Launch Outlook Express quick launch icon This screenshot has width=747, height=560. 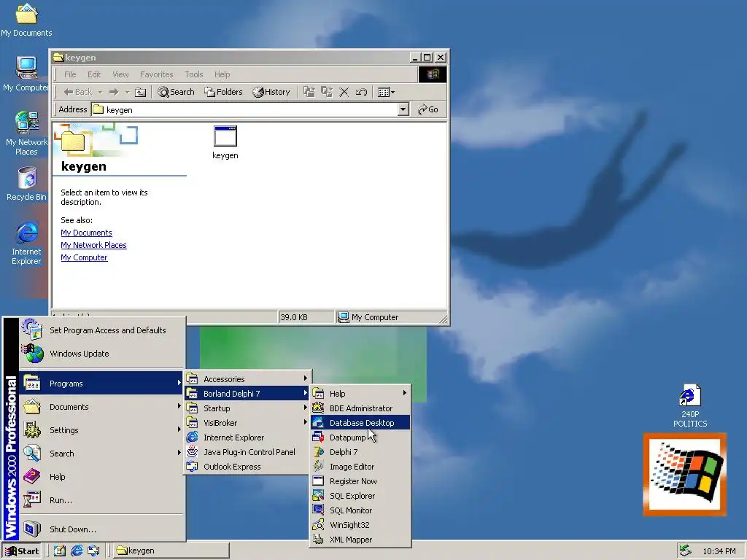(94, 551)
